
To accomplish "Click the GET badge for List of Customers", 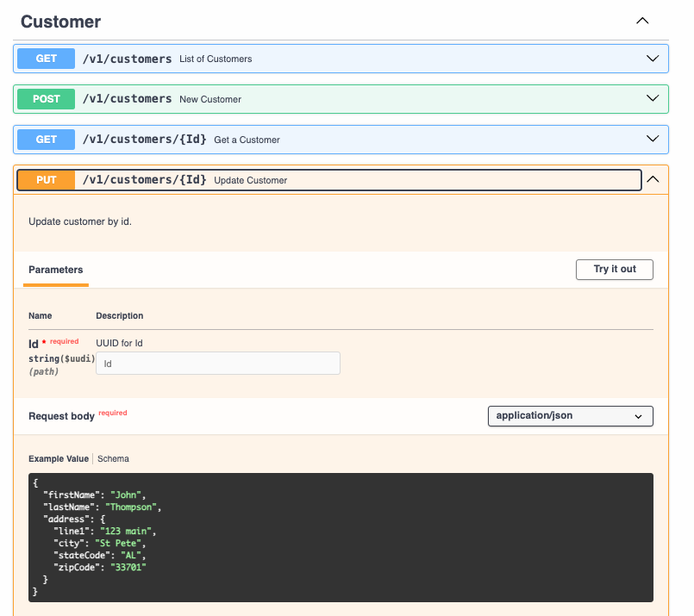I will click(47, 59).
